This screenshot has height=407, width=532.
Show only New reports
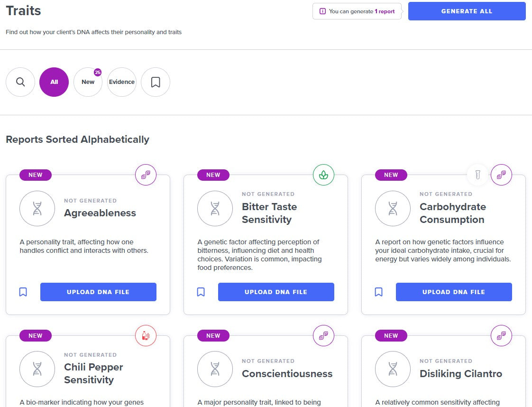tap(88, 82)
